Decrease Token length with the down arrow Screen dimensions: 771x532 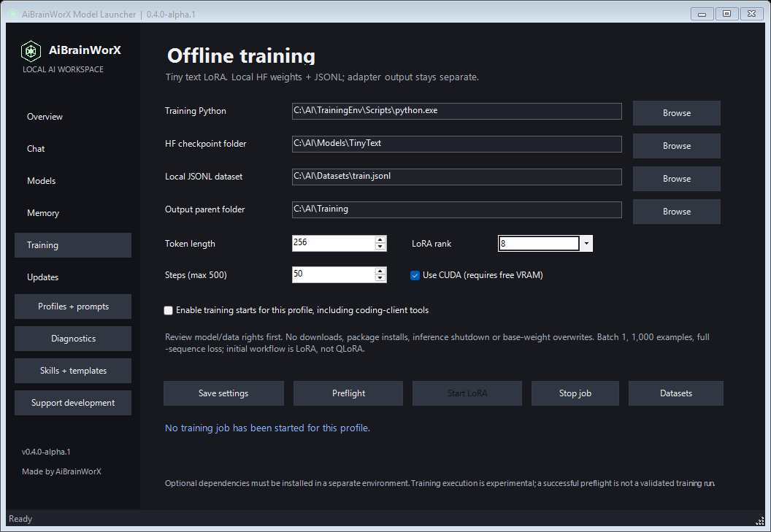(380, 247)
